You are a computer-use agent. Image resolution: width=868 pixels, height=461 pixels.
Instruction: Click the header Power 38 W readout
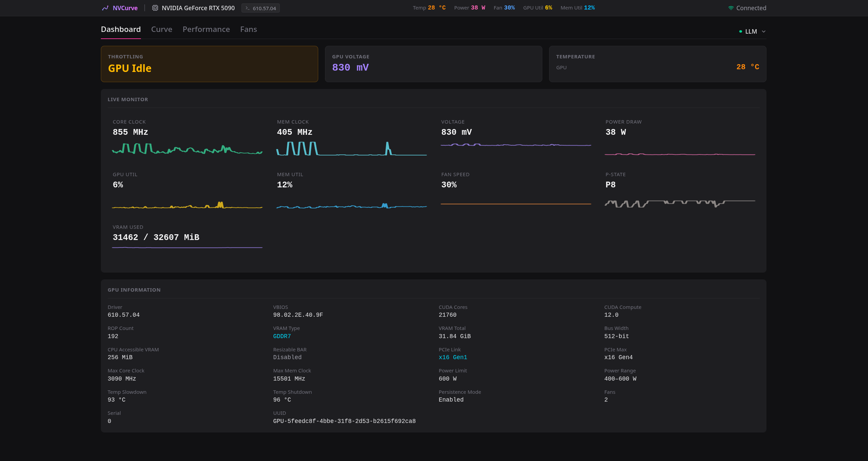(470, 8)
